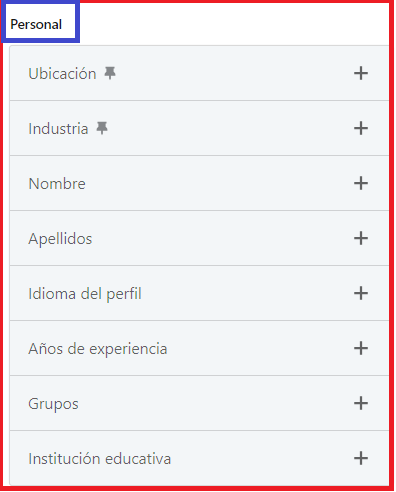This screenshot has width=396, height=492.
Task: Expand the Ubicación filter row
Action: [199, 73]
